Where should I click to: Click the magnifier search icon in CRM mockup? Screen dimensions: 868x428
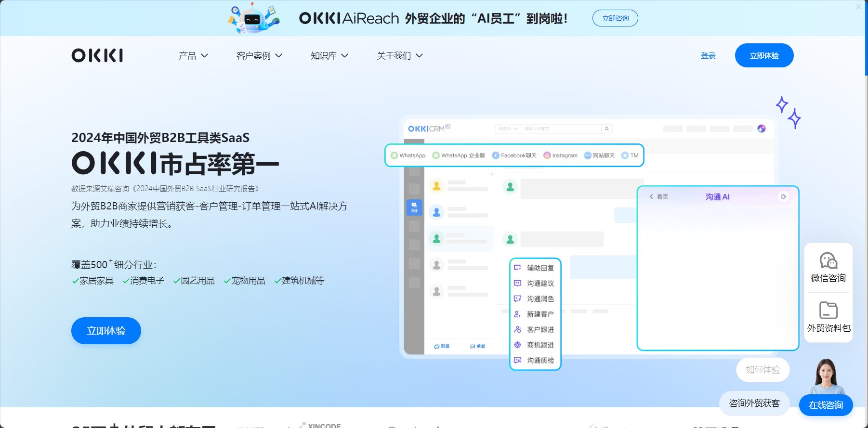(607, 129)
